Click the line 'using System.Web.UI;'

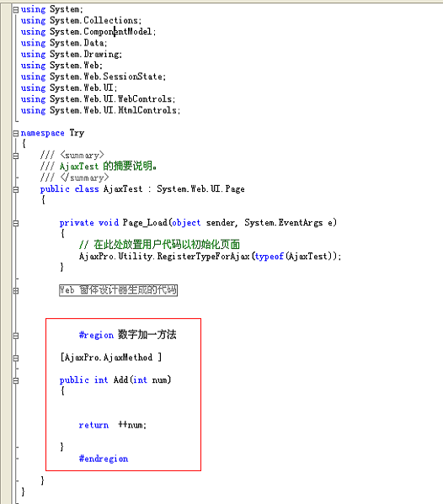pos(69,88)
